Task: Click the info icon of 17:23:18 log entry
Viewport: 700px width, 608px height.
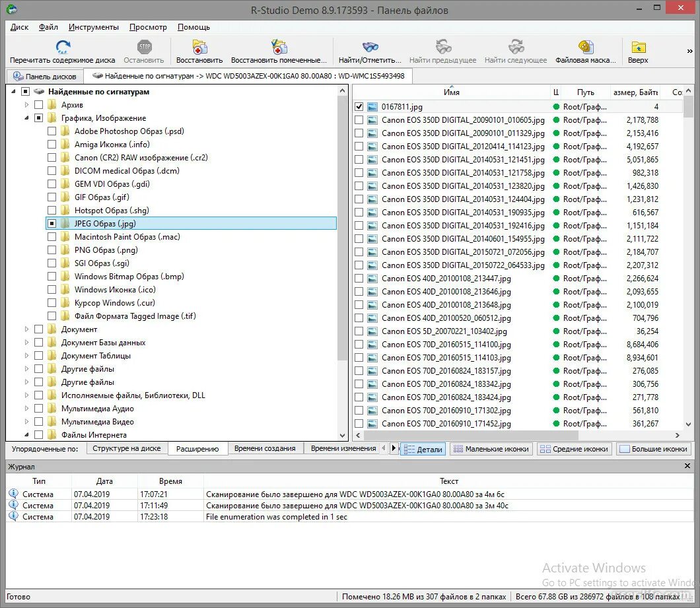Action: pyautogui.click(x=13, y=516)
